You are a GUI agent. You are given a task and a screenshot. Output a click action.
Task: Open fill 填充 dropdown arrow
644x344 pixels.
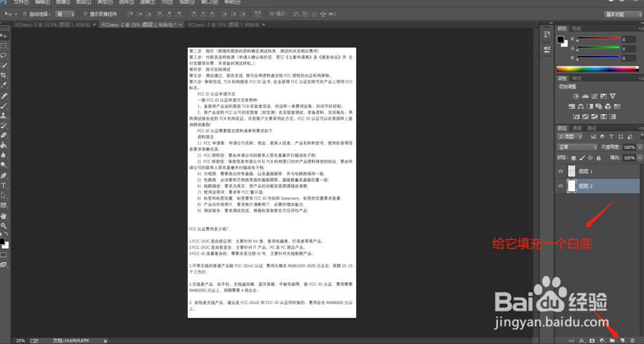pyautogui.click(x=640, y=158)
